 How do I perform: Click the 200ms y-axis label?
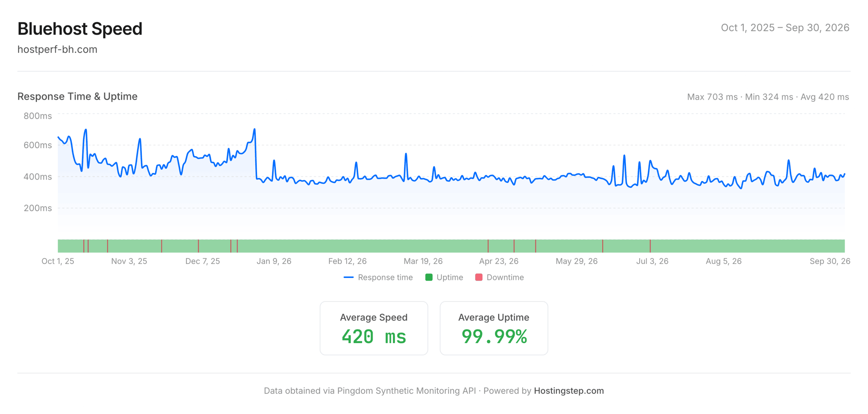pyautogui.click(x=38, y=208)
